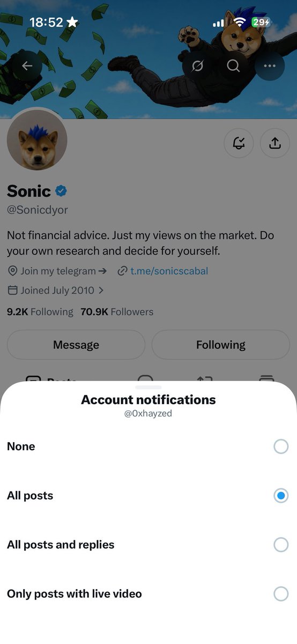Tap the battery indicator in status bar
297x644 pixels.
pos(262,22)
